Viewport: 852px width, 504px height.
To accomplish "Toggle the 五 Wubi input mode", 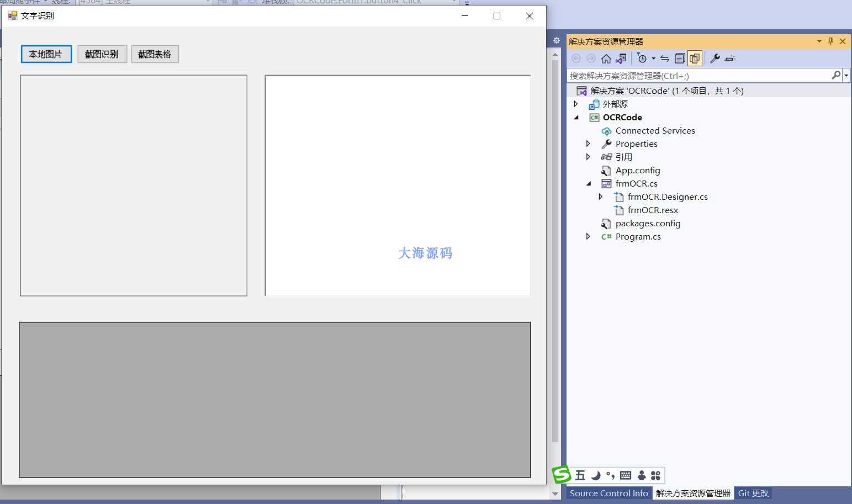I will [580, 475].
